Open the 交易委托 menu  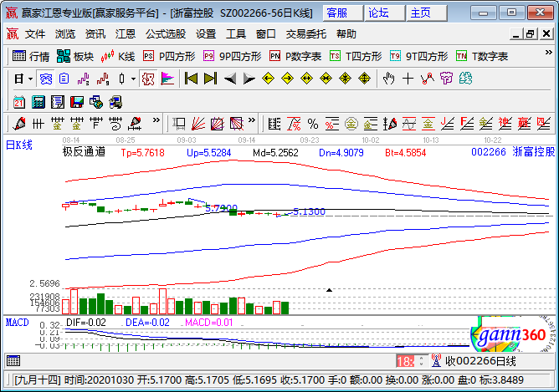[306, 34]
